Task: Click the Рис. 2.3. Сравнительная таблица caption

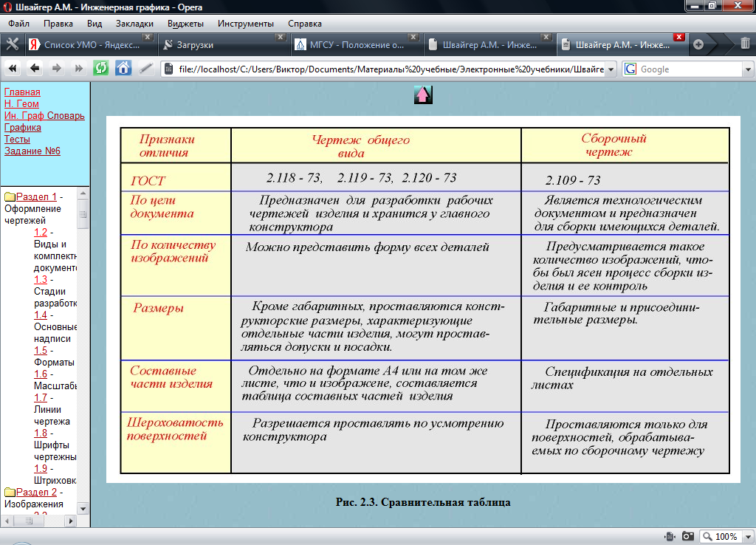Action: 423,502
